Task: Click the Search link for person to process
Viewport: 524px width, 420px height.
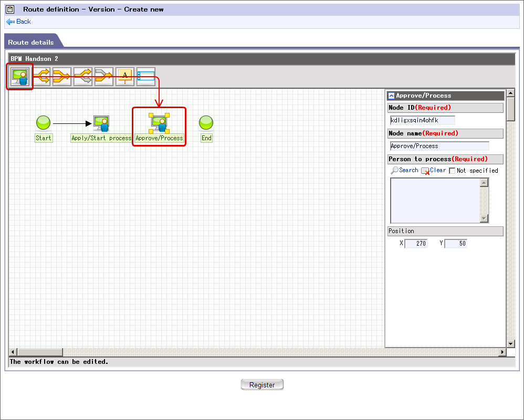Action: pyautogui.click(x=408, y=170)
